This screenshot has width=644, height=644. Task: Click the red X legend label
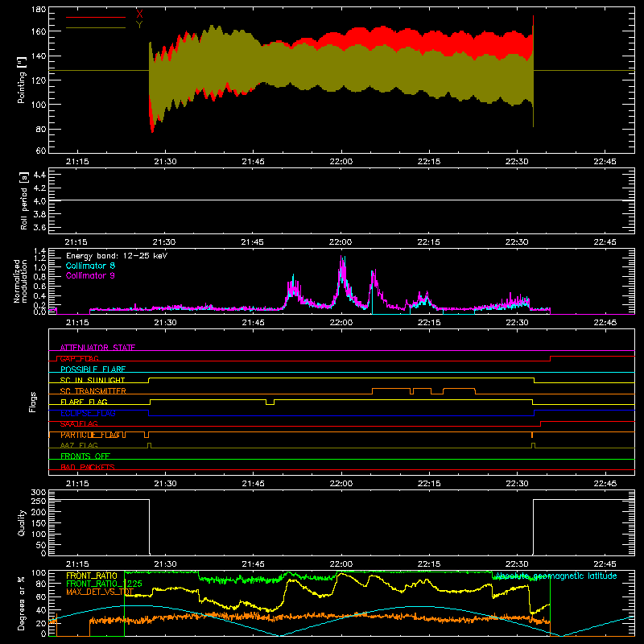(139, 14)
